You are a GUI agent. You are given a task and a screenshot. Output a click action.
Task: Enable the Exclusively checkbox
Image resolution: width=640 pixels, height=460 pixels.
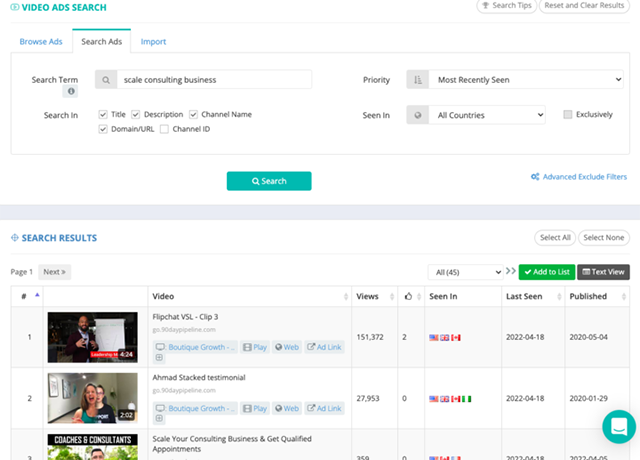pyautogui.click(x=567, y=114)
